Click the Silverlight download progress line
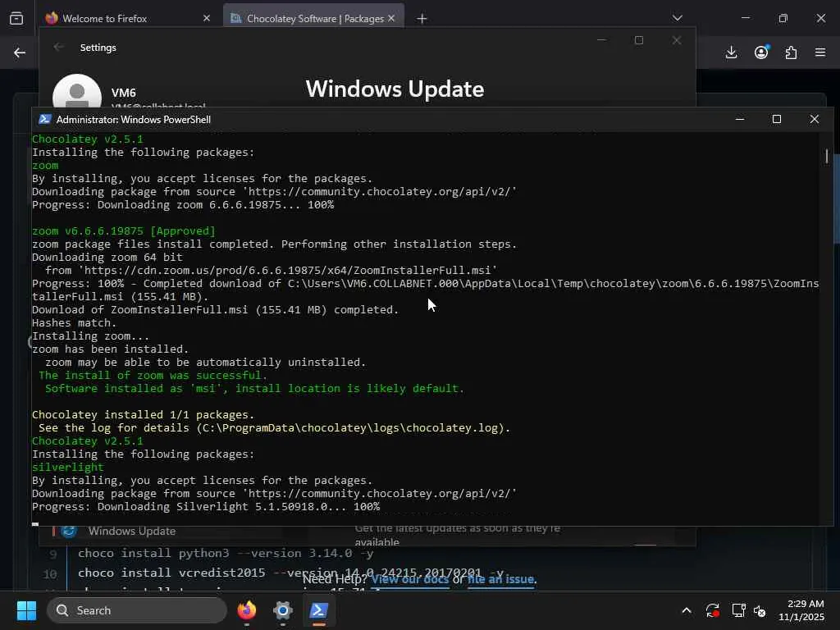The height and width of the screenshot is (630, 840). [206, 507]
